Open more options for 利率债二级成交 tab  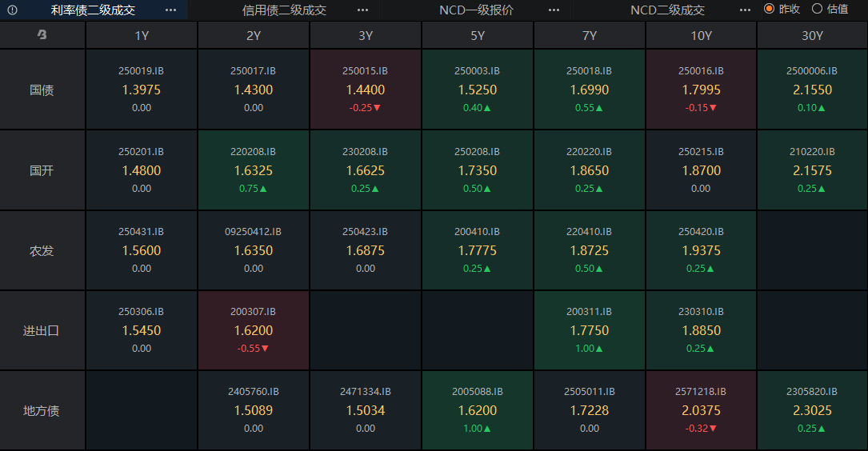coord(170,10)
